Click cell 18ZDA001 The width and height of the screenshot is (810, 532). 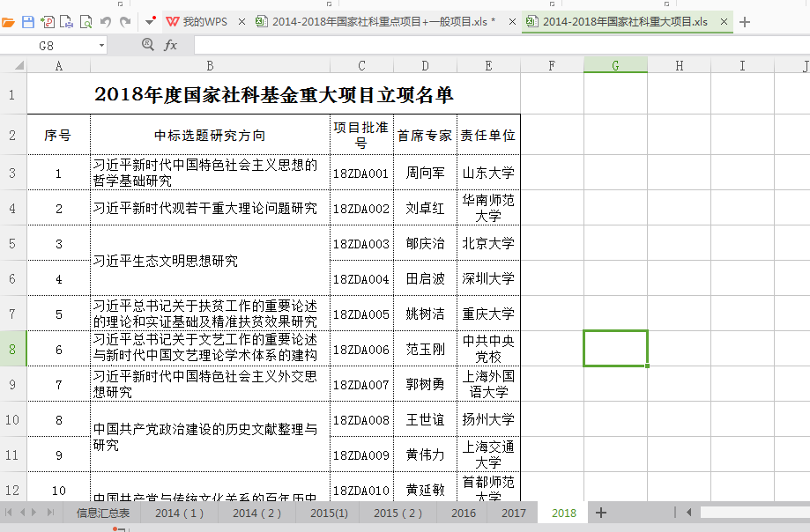(361, 173)
